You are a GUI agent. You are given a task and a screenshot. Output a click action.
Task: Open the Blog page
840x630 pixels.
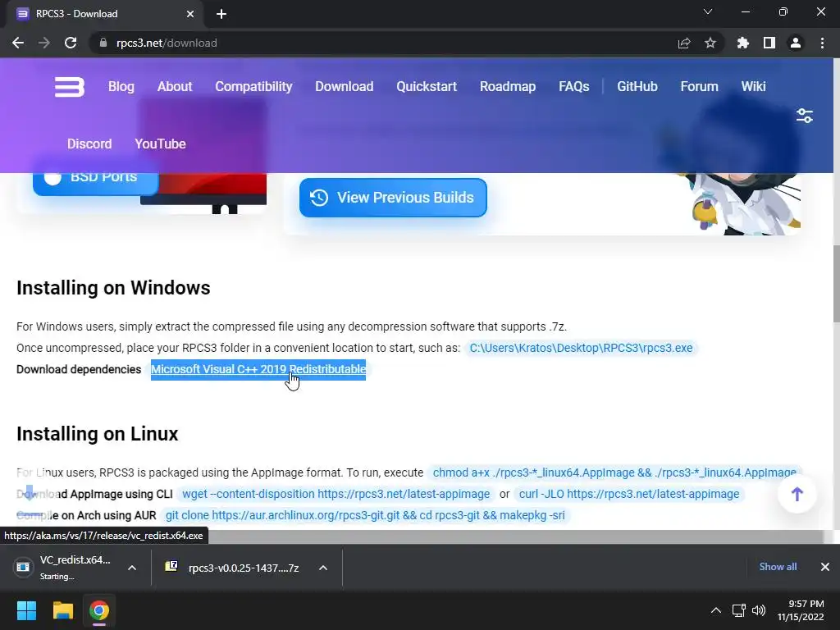click(121, 87)
